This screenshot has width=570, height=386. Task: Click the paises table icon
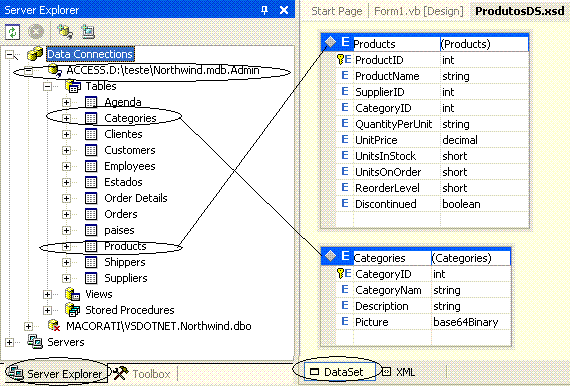point(91,230)
